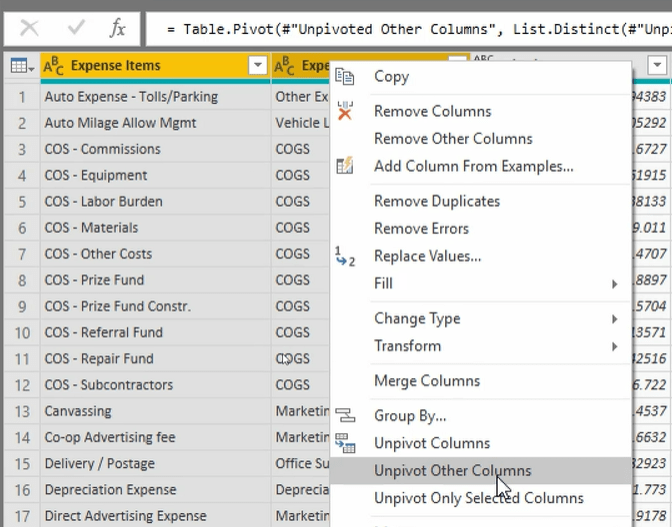Select the Expense Items column header
The width and height of the screenshot is (672, 527).
point(156,66)
